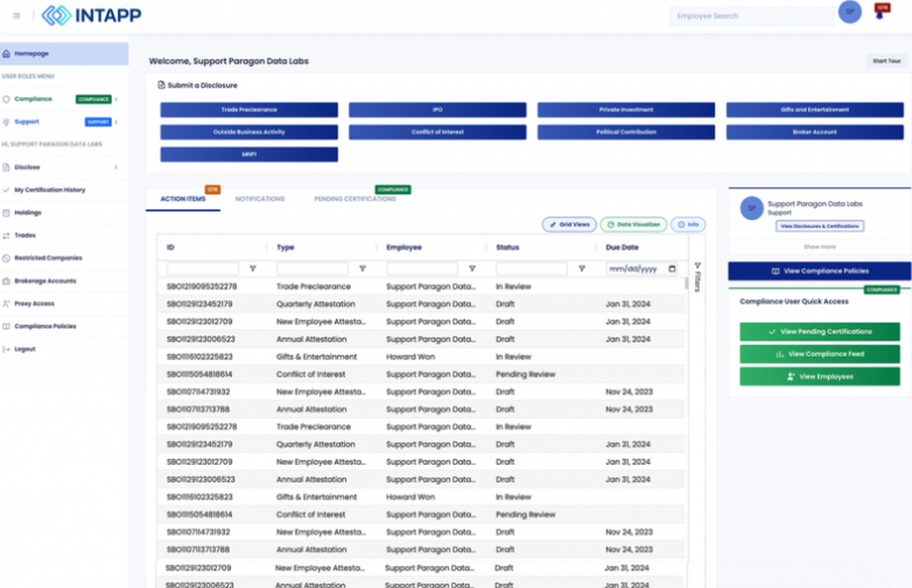
Task: Open the Data Visualizer
Action: pyautogui.click(x=634, y=224)
